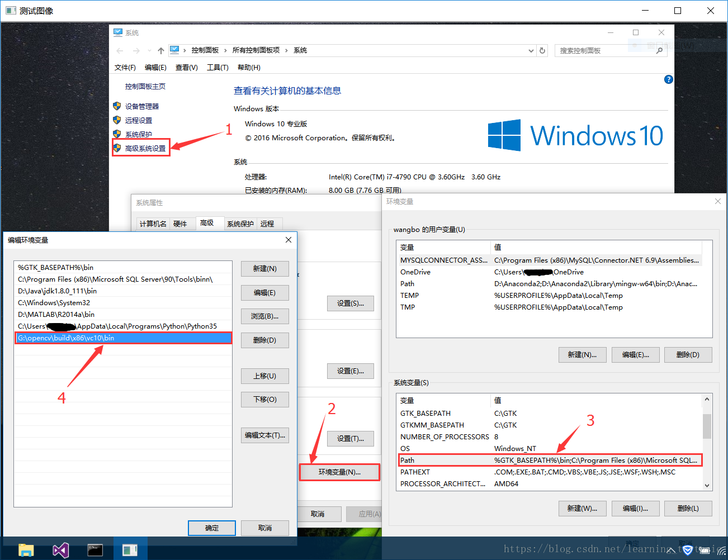This screenshot has width=728, height=560.
Task: Click 新建(N)... for user variables
Action: pyautogui.click(x=582, y=355)
